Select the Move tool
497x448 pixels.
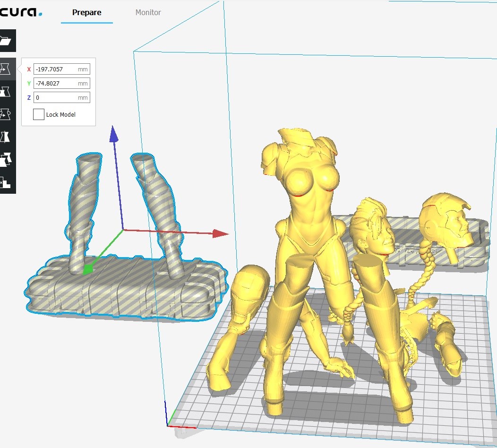(x=6, y=69)
